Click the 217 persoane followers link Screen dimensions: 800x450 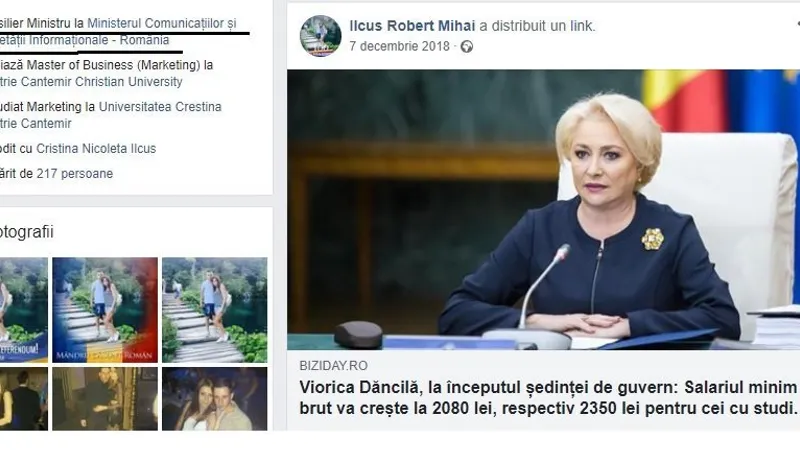(x=74, y=173)
